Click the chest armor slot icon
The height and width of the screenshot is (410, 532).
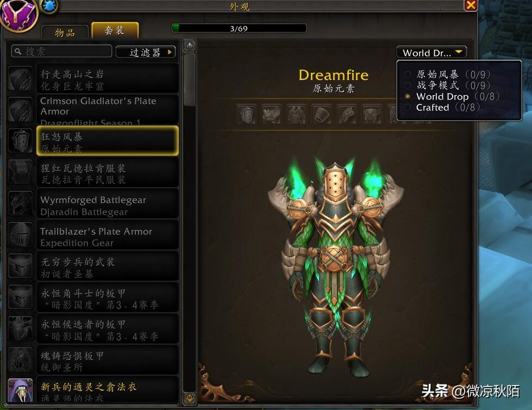tap(297, 114)
